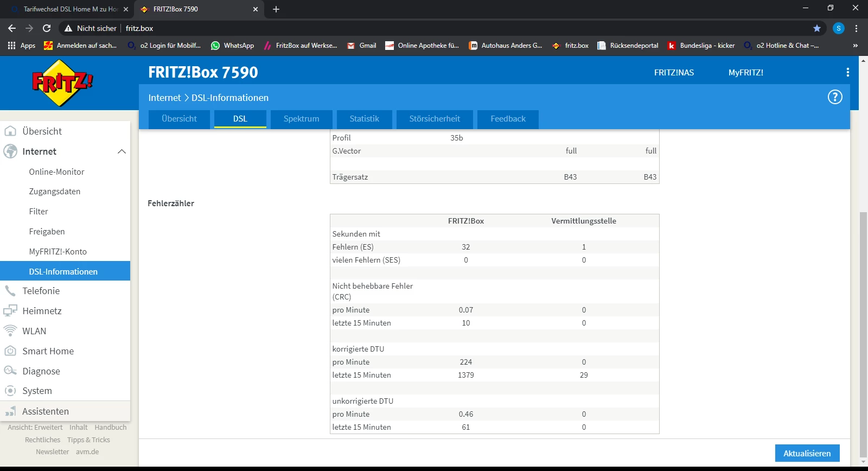
Task: Click Internet in the breadcrumb
Action: (164, 98)
